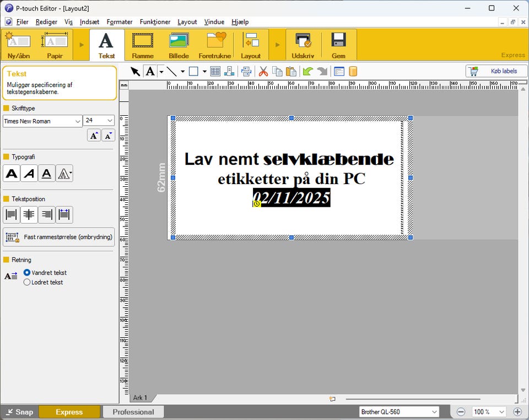This screenshot has height=420, width=529.
Task: Open the Rediger menu
Action: pos(46,22)
